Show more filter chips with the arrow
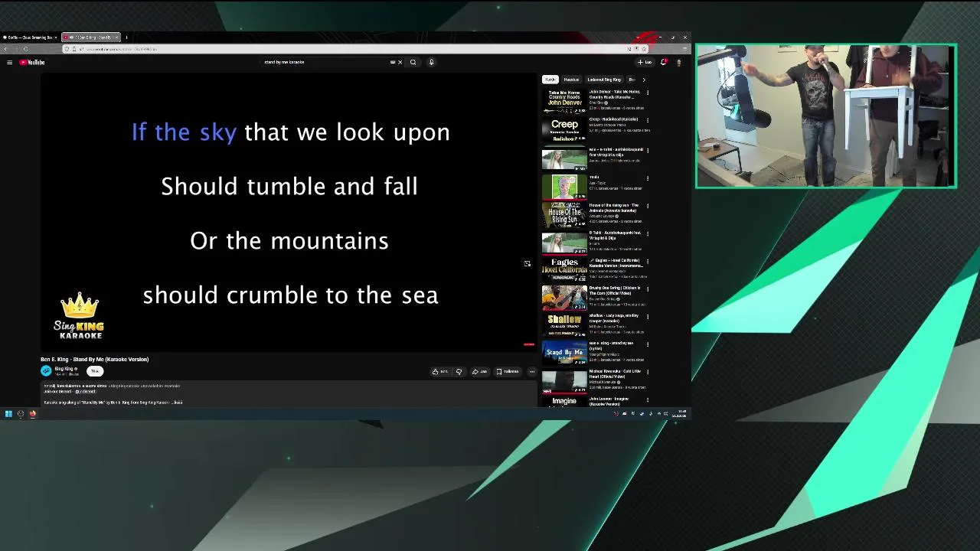The width and height of the screenshot is (980, 551). [644, 80]
